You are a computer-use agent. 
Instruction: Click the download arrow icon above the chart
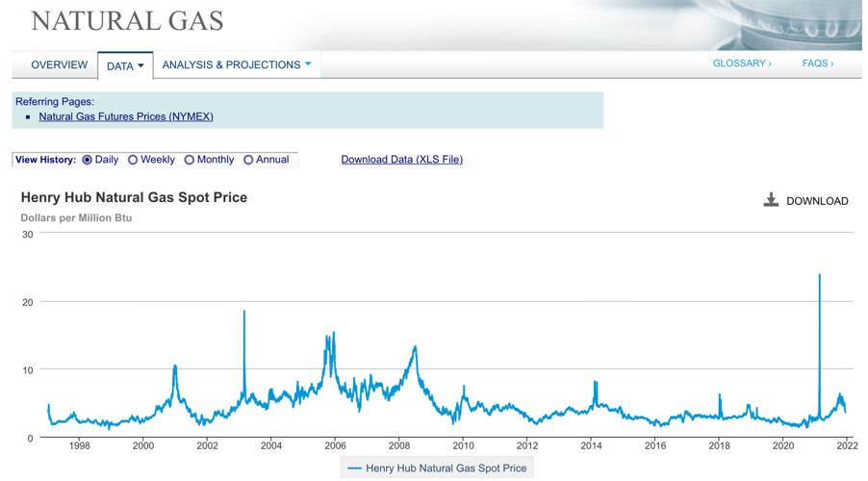(771, 200)
